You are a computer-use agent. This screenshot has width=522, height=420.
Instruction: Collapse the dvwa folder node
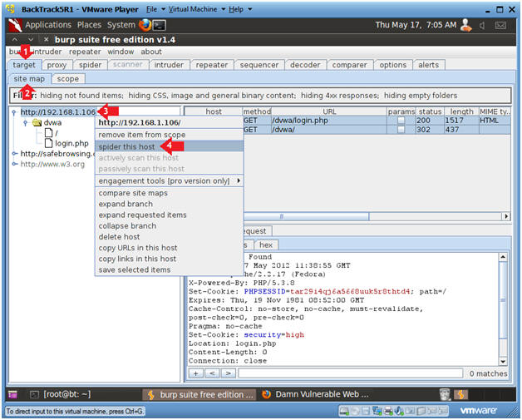25,123
